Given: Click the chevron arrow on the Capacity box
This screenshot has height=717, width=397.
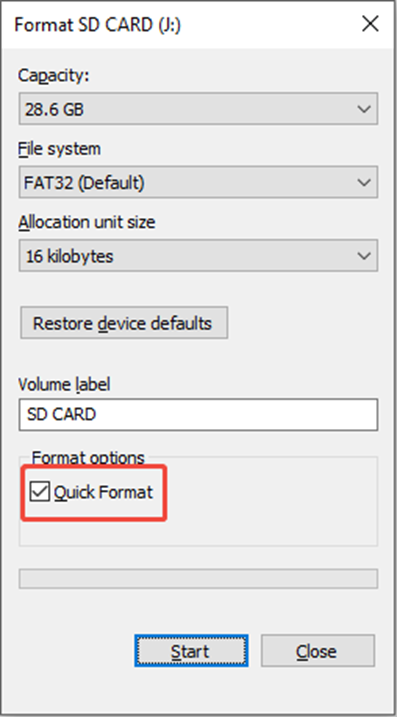Looking at the screenshot, I should [x=364, y=109].
